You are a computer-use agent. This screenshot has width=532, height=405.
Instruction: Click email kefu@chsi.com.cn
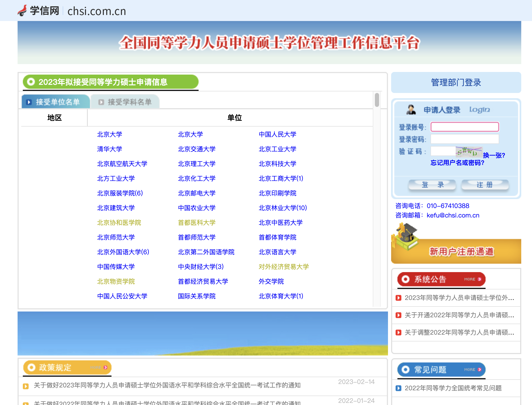(453, 215)
